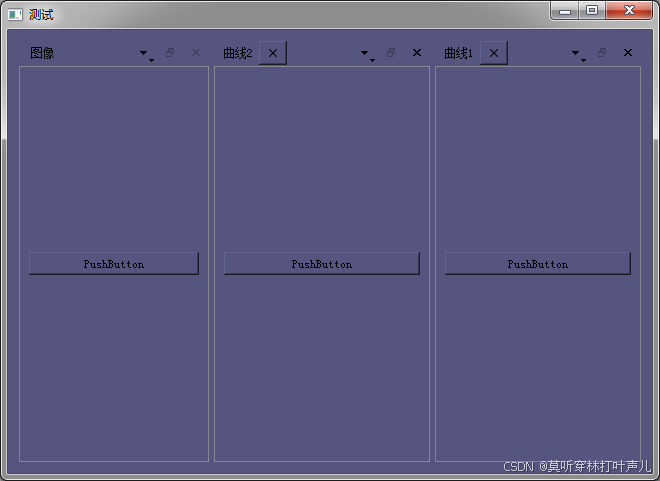Close the 曲线1 dock panel with the bold X
Screen dimensions: 660x481
coord(628,53)
